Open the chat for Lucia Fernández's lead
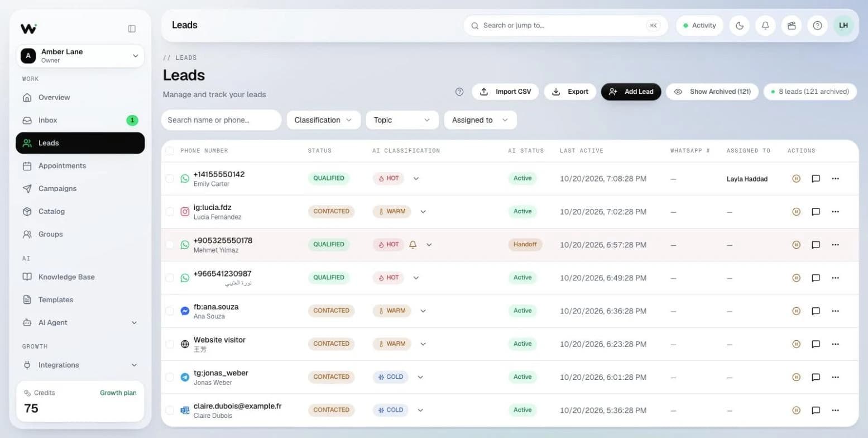This screenshot has width=868, height=438. click(816, 212)
